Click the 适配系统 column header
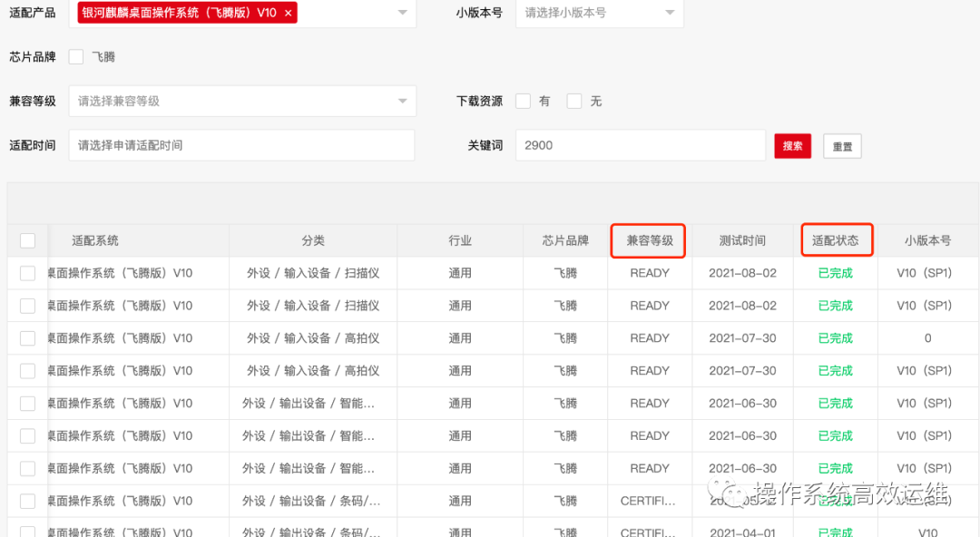 point(95,240)
